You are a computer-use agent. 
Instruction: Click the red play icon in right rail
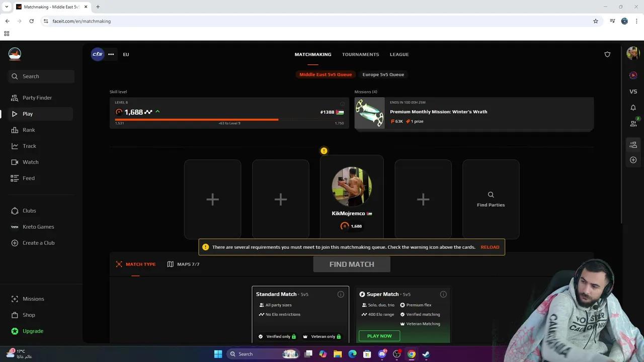tap(633, 75)
